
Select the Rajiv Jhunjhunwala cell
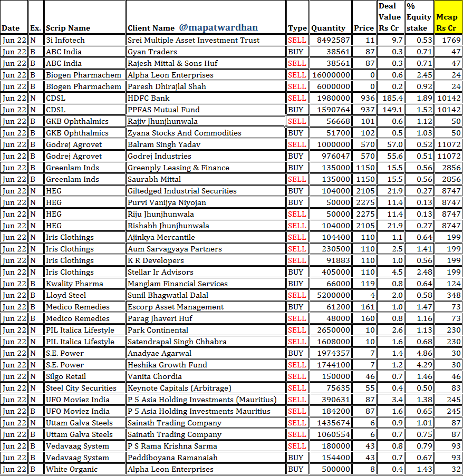pos(206,121)
